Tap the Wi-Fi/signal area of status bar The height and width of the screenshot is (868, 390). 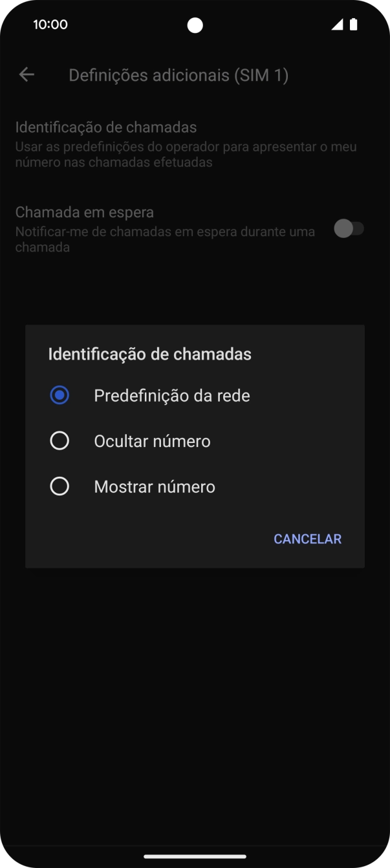338,24
